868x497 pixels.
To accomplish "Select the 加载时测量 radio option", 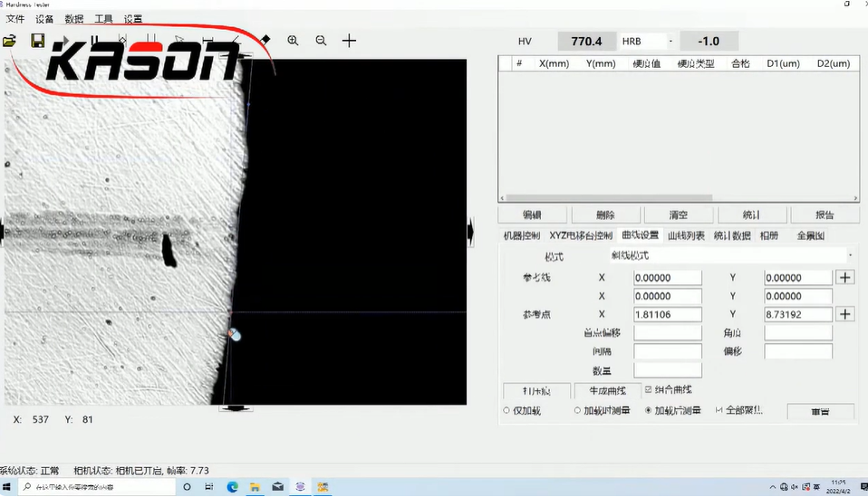I will [577, 410].
